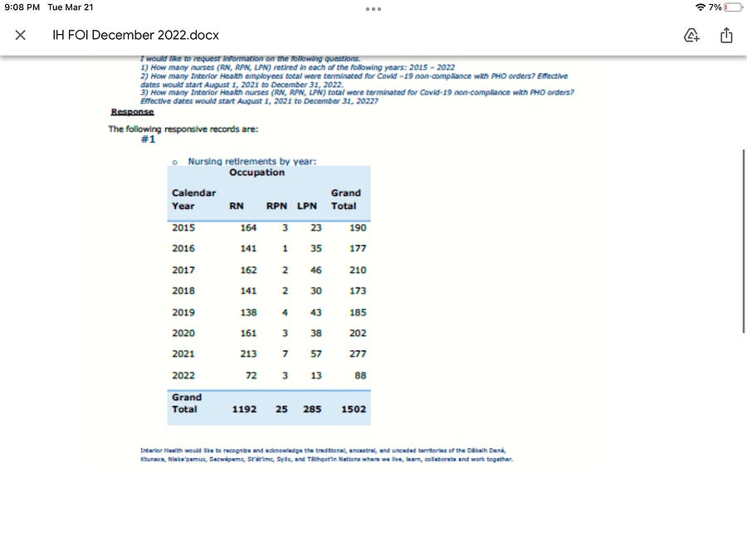
Task: Select RN value 213 for 2021
Action: click(x=248, y=353)
